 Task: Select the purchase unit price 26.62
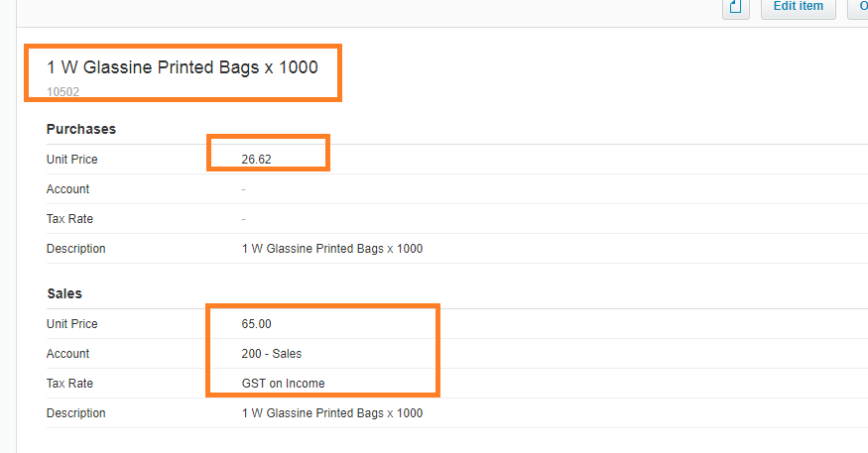(x=256, y=160)
